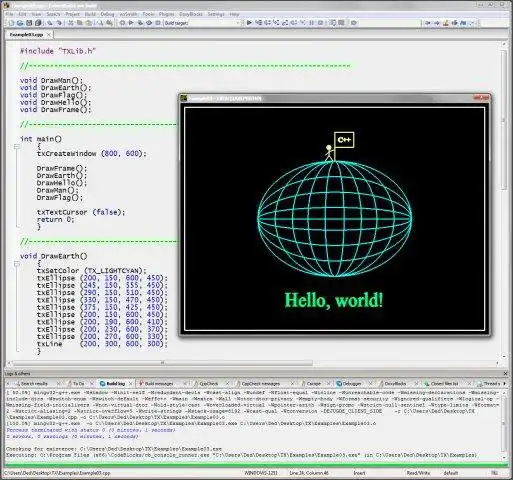Close the Logs & others panel
The image size is (513, 480).
click(505, 374)
